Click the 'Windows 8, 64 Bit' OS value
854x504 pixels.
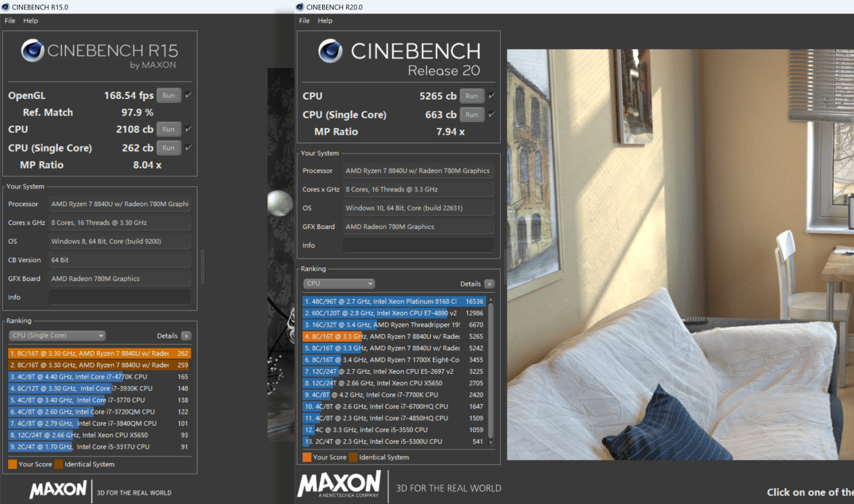tap(120, 241)
